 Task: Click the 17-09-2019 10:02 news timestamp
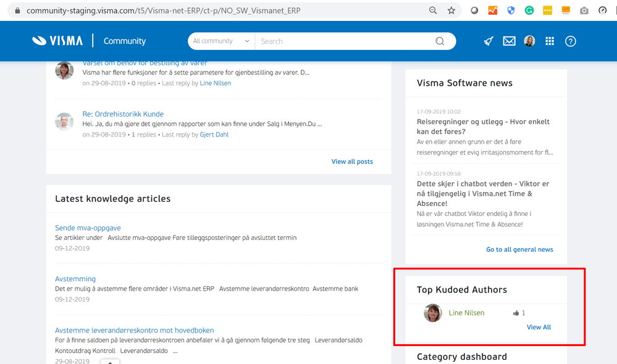point(439,112)
